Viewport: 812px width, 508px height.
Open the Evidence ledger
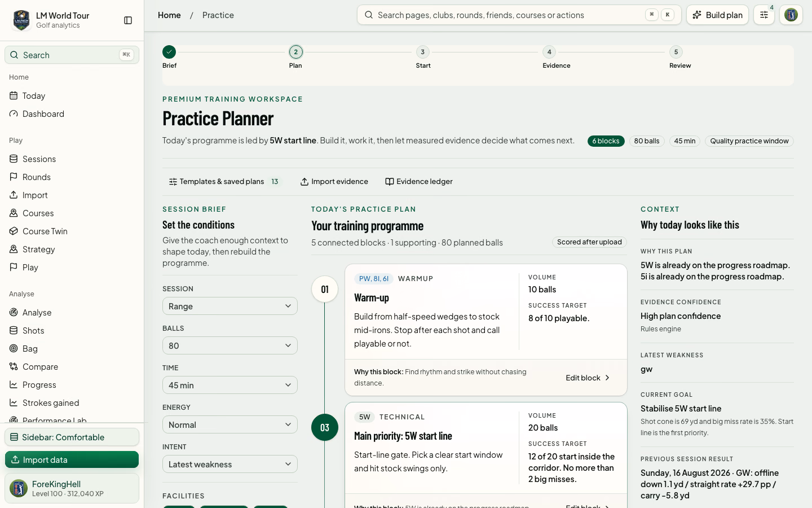coord(419,182)
